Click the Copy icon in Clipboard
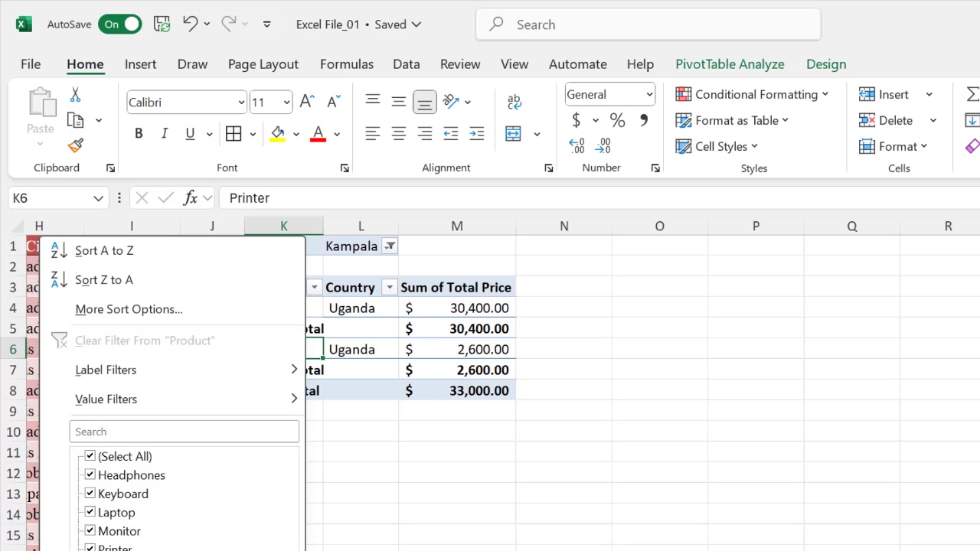980x551 pixels. click(75, 120)
